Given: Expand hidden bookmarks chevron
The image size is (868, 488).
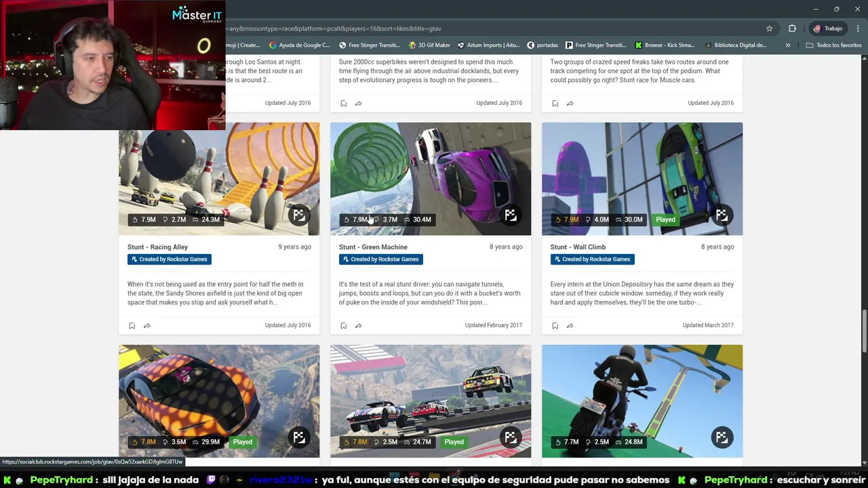Looking at the screenshot, I should point(787,45).
